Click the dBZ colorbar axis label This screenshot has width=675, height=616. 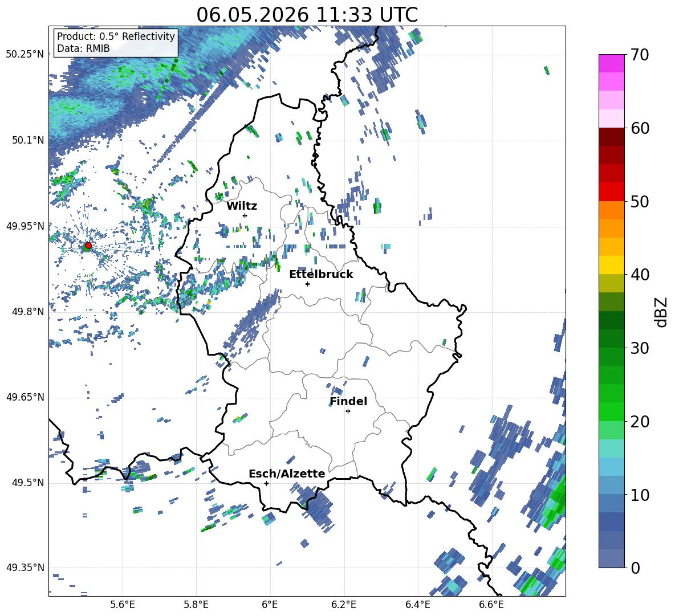pos(662,312)
